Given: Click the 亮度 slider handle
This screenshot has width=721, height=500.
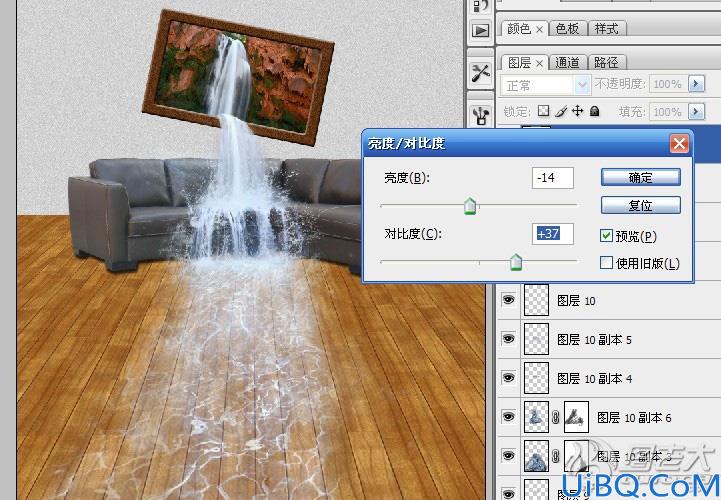Looking at the screenshot, I should [x=470, y=206].
